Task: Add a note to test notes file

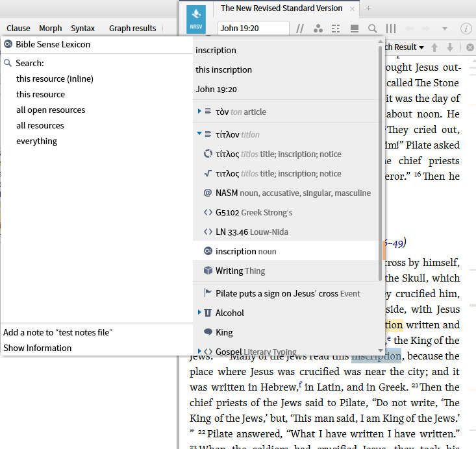Action: [58, 332]
